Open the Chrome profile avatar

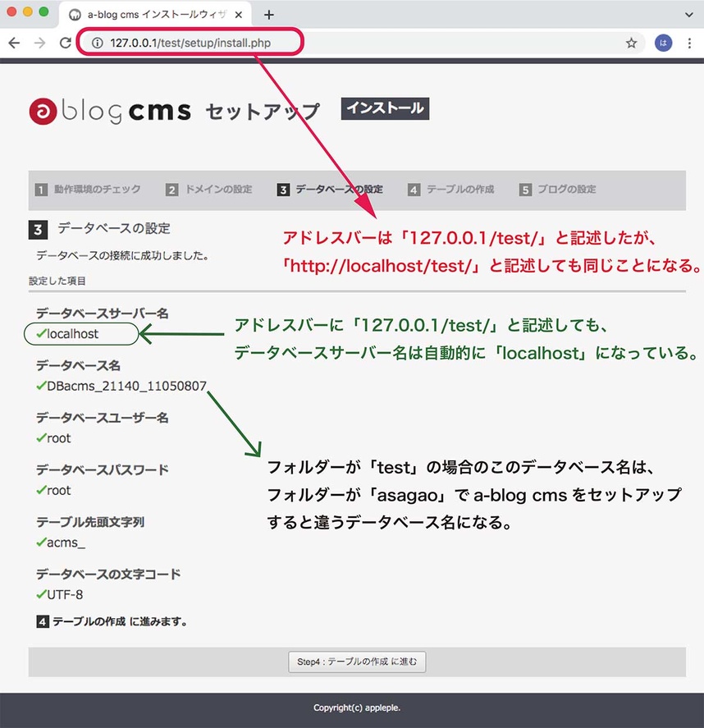tap(663, 43)
